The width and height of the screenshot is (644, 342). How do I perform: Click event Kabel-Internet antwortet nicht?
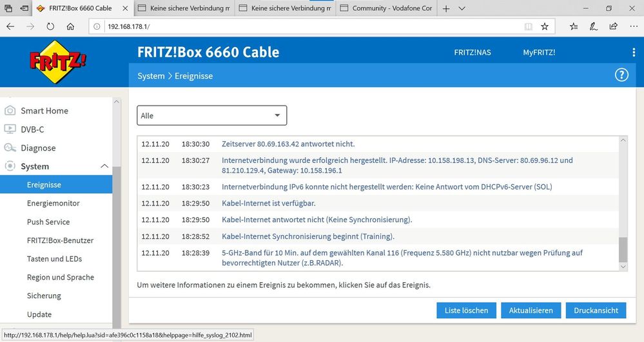317,220
